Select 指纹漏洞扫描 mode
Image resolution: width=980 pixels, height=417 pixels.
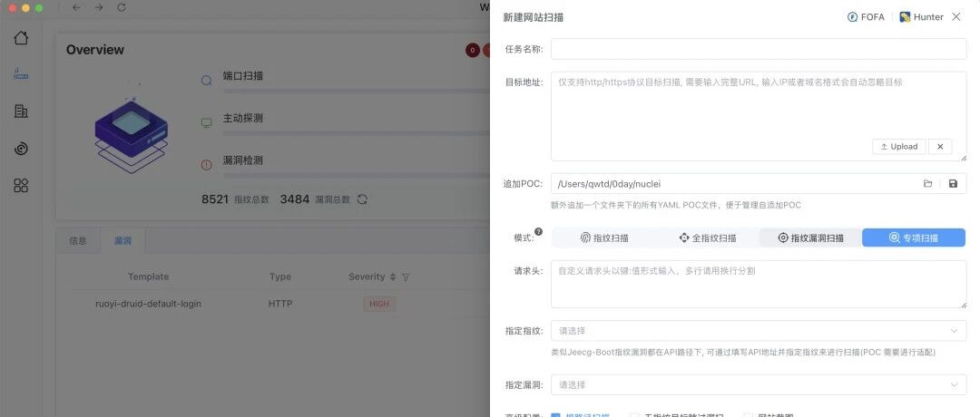point(810,238)
